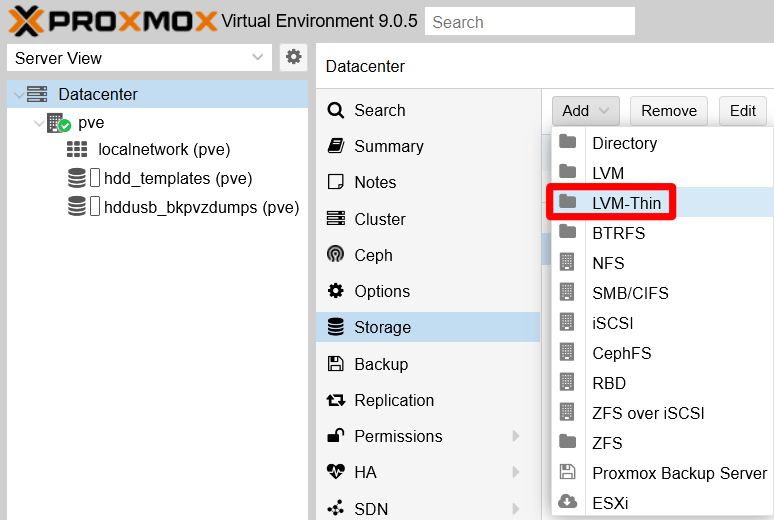Click the Permissions unlock icon
Screen dimensions: 774x520
click(336, 436)
